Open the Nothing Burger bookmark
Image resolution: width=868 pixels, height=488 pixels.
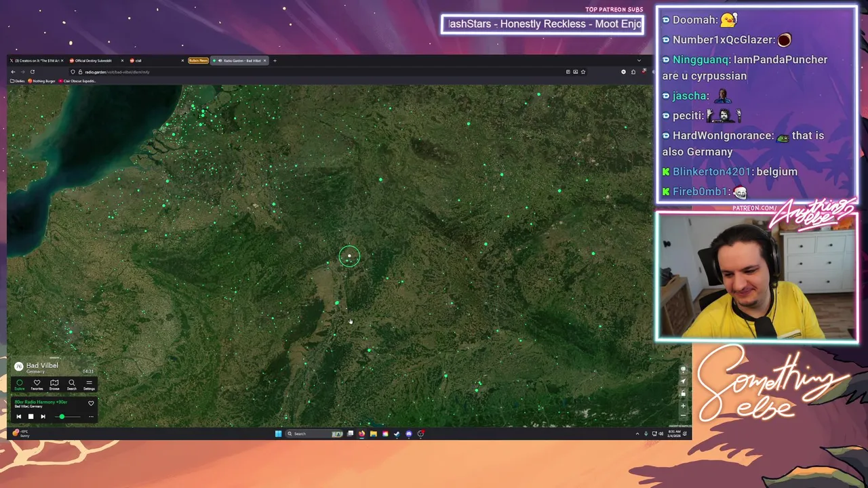[x=42, y=81]
